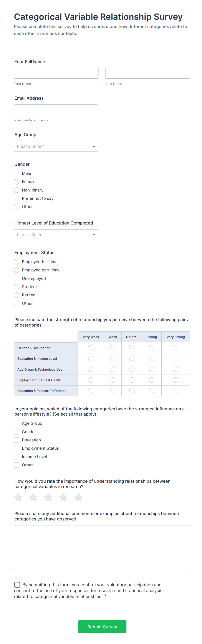Rate Age Group & Technology Use Very Weak

[x=91, y=369]
